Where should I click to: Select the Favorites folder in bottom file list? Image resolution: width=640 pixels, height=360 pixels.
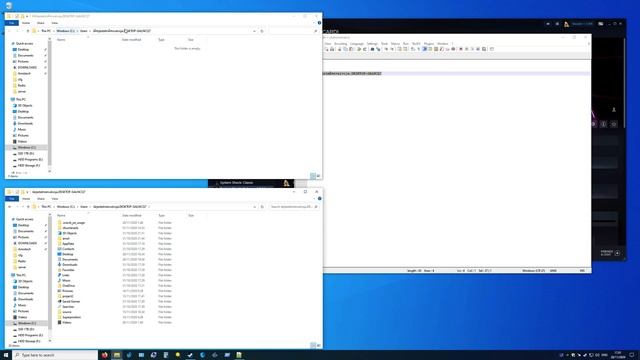click(68, 270)
